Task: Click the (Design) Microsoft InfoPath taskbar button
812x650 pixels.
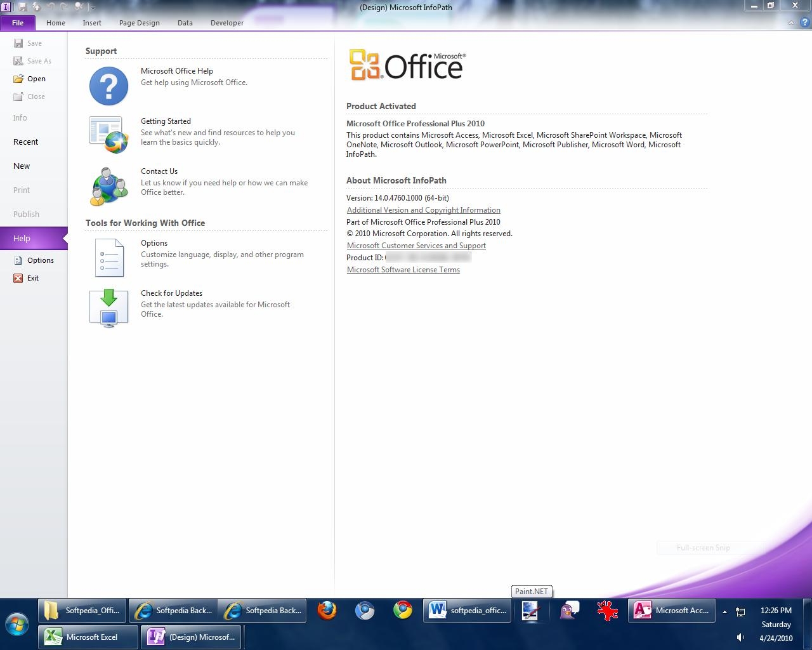Action: pyautogui.click(x=192, y=637)
